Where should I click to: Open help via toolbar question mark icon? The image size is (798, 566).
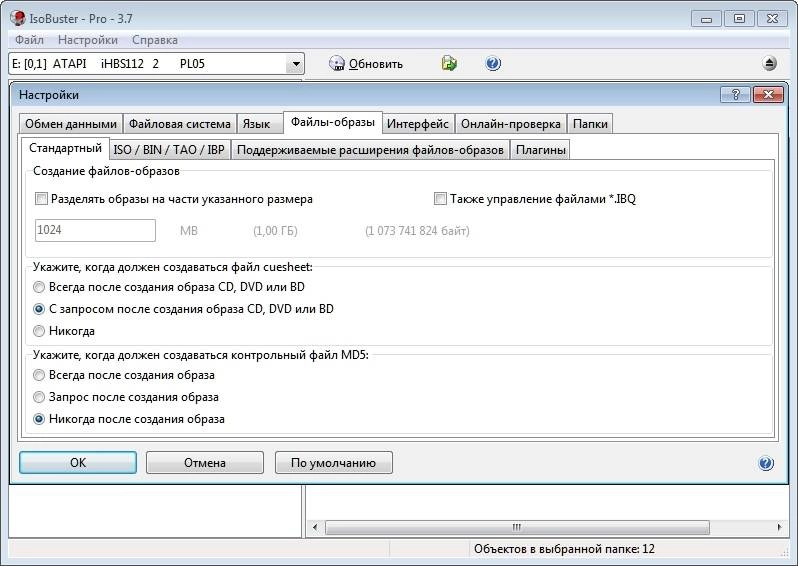(x=493, y=64)
